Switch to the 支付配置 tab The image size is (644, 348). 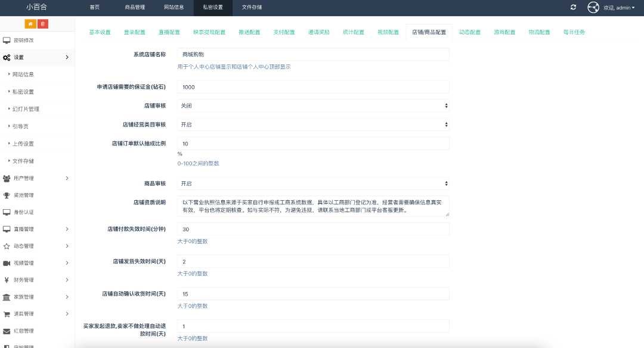tap(284, 32)
